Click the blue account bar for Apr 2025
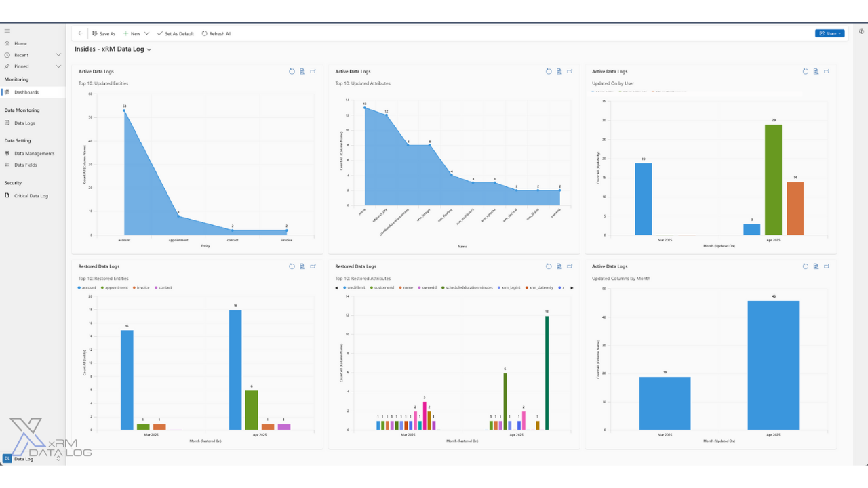This screenshot has height=488, width=868. [x=235, y=369]
